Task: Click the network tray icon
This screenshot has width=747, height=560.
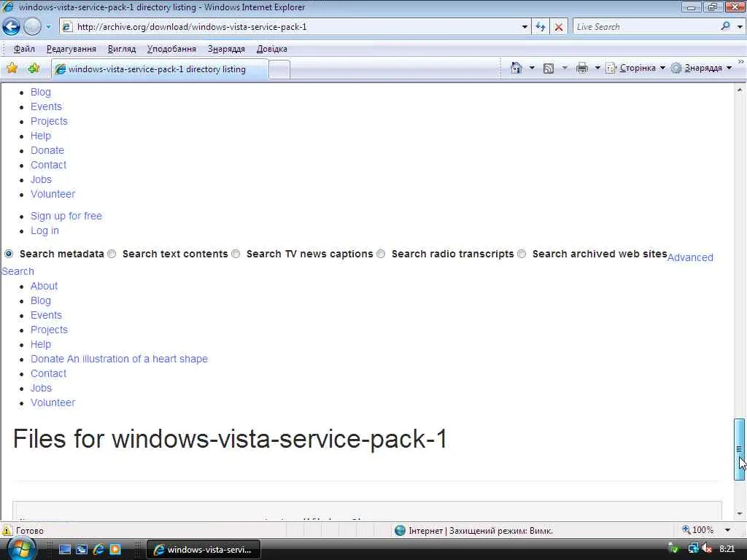Action: [693, 549]
